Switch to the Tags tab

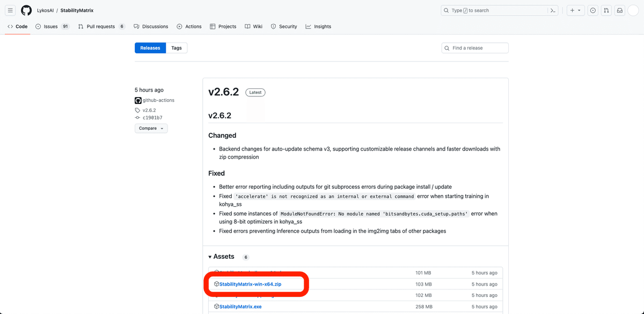pos(177,48)
